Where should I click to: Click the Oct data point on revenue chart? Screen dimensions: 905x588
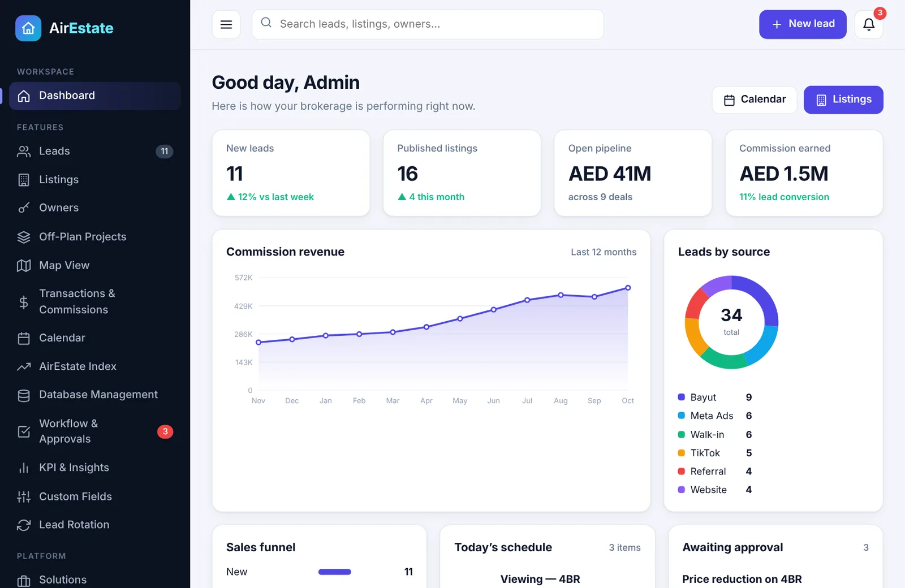point(628,288)
